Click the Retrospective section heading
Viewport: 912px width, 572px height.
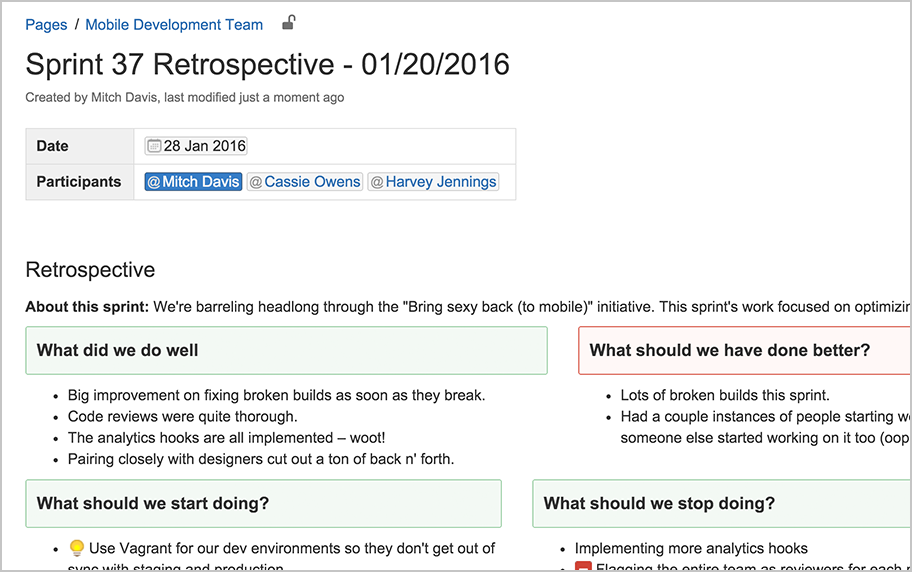(x=90, y=270)
